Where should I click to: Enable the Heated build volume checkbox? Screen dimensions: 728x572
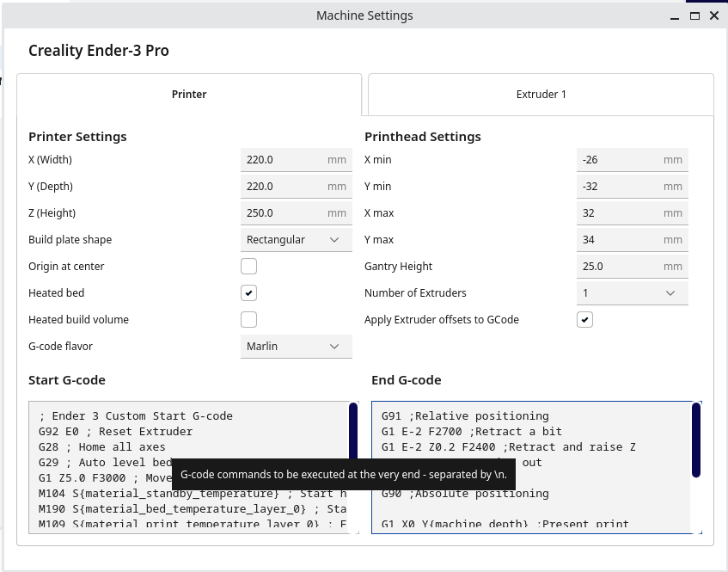tap(249, 320)
